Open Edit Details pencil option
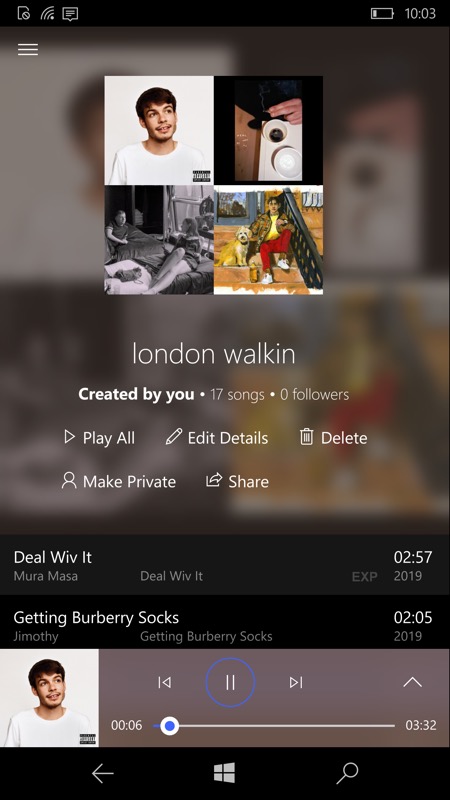The height and width of the screenshot is (800, 450). pos(217,438)
